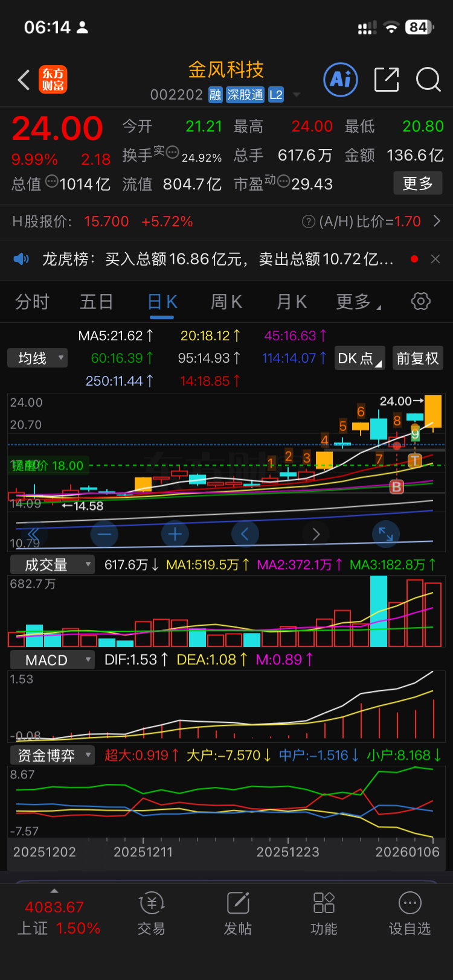Tap the back arrow icon

(24, 80)
